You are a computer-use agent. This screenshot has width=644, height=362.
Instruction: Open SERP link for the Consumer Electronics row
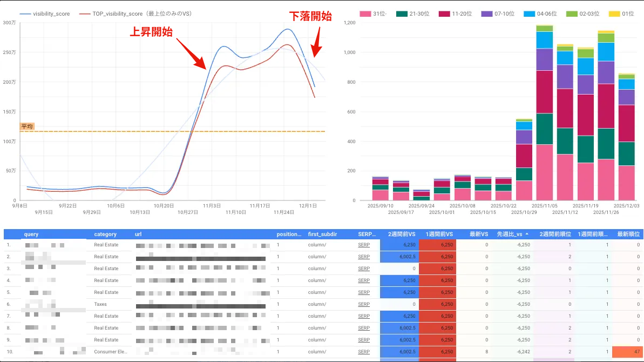tap(363, 352)
